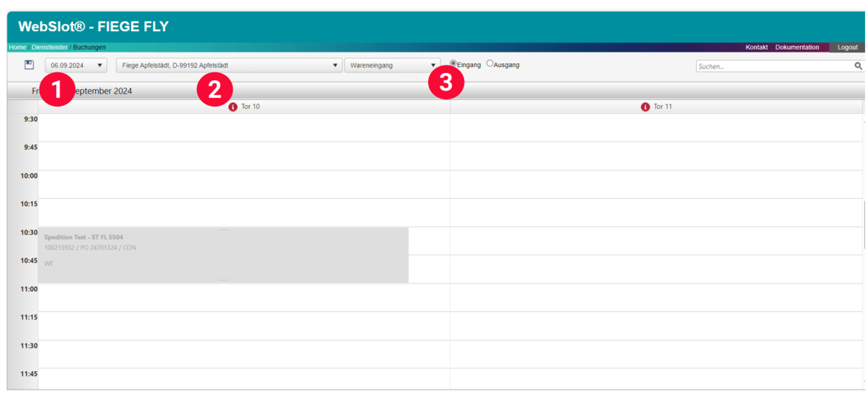The width and height of the screenshot is (868, 396).
Task: Click the 11:45 time label
Action: click(x=29, y=373)
